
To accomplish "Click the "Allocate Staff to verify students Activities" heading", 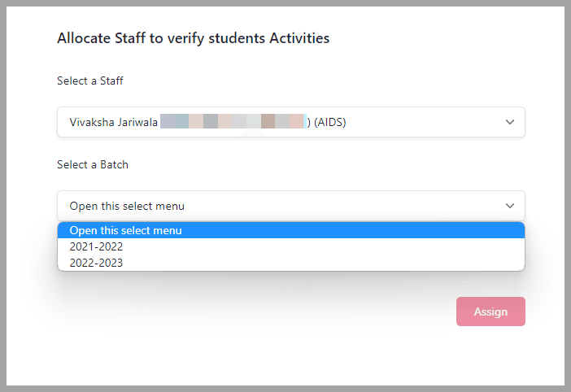I will [194, 38].
